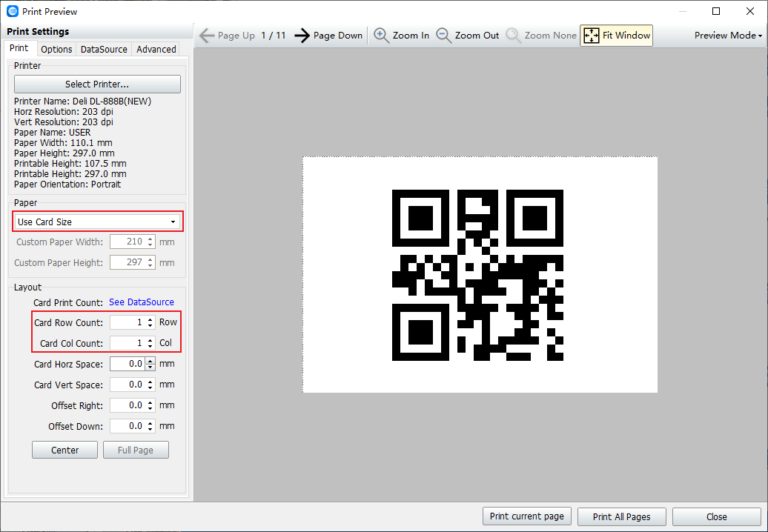The image size is (768, 532).
Task: Click the Center layout button
Action: [x=64, y=450]
